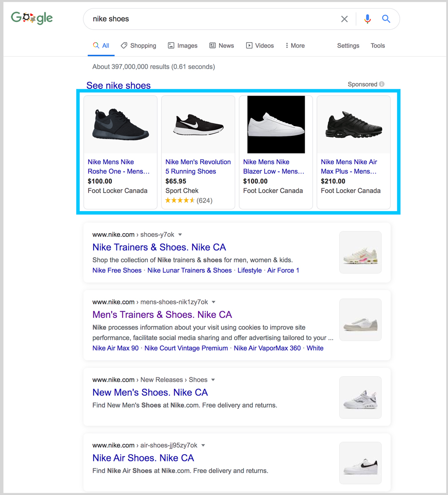
Task: Expand the More search options menu
Action: tap(295, 45)
